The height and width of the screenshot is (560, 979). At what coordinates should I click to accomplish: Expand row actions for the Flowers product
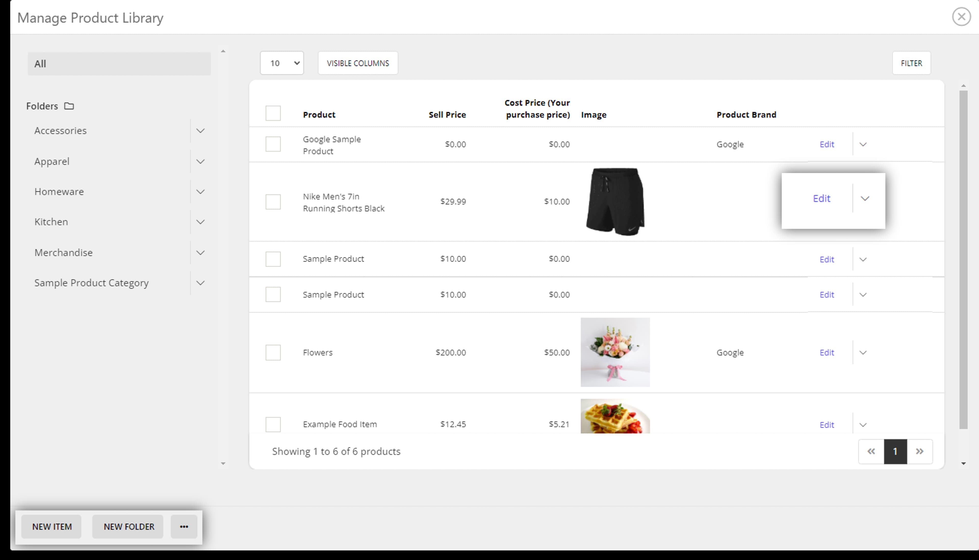[863, 352]
